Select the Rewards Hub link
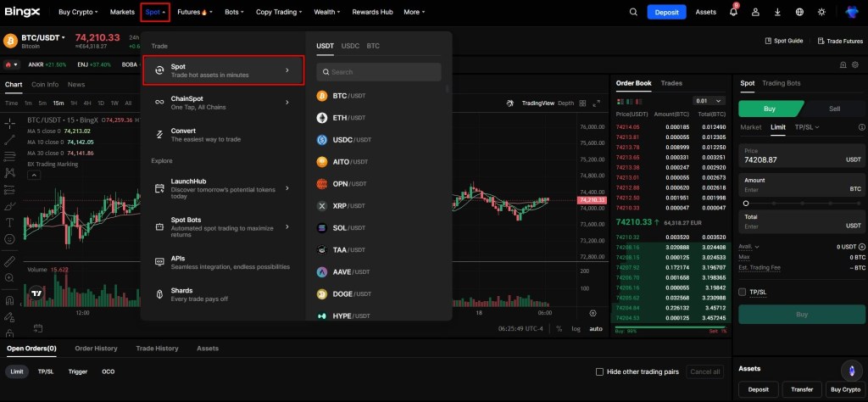Image resolution: width=868 pixels, height=402 pixels. pos(372,12)
